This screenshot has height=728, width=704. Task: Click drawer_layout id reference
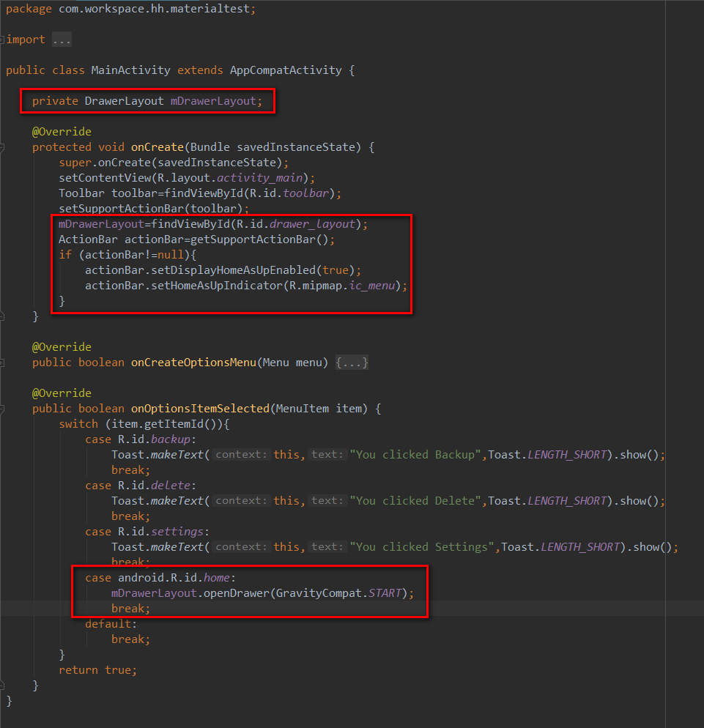(313, 224)
